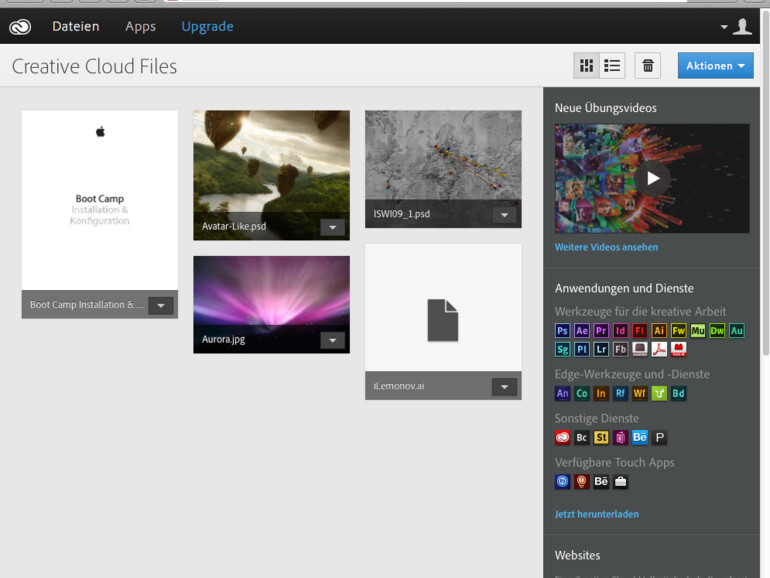Open the Lightroom (Lr) icon
Screen dimensions: 770x578
(601, 349)
